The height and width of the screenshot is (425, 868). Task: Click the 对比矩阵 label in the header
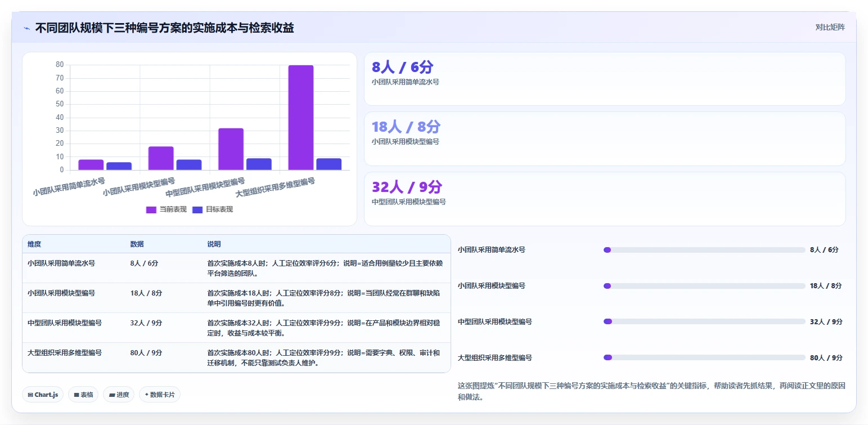[x=830, y=27]
